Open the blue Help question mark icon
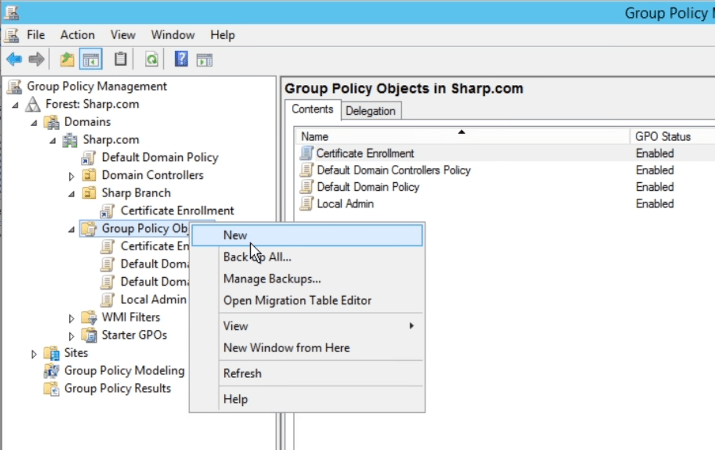 [182, 59]
